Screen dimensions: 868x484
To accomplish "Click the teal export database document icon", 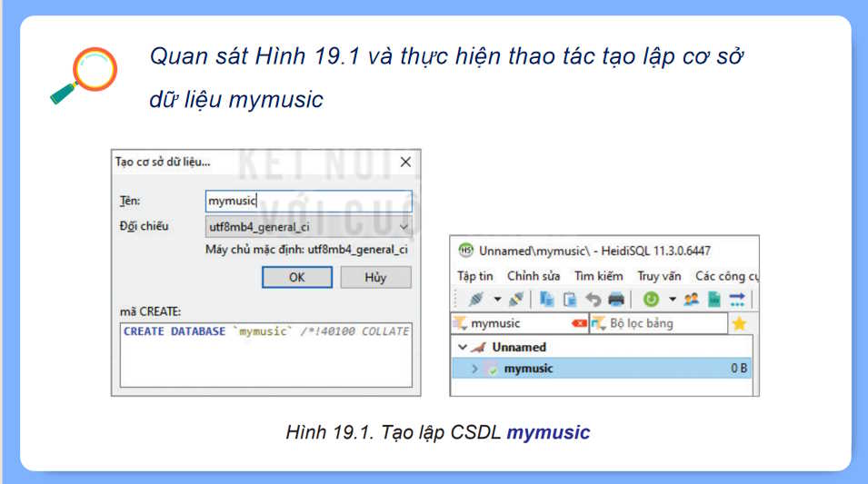I will coord(714,300).
